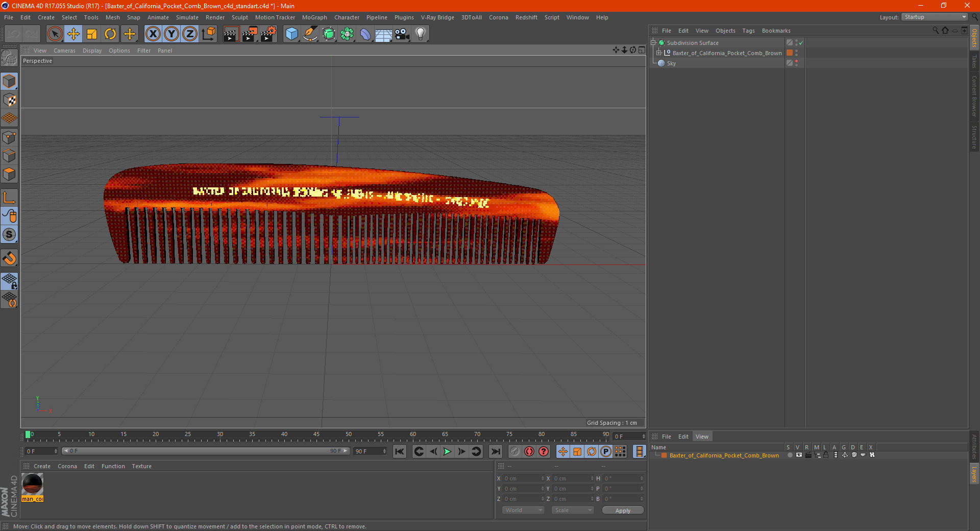Click Go to Start of timeline
The width and height of the screenshot is (980, 531).
[x=400, y=451]
